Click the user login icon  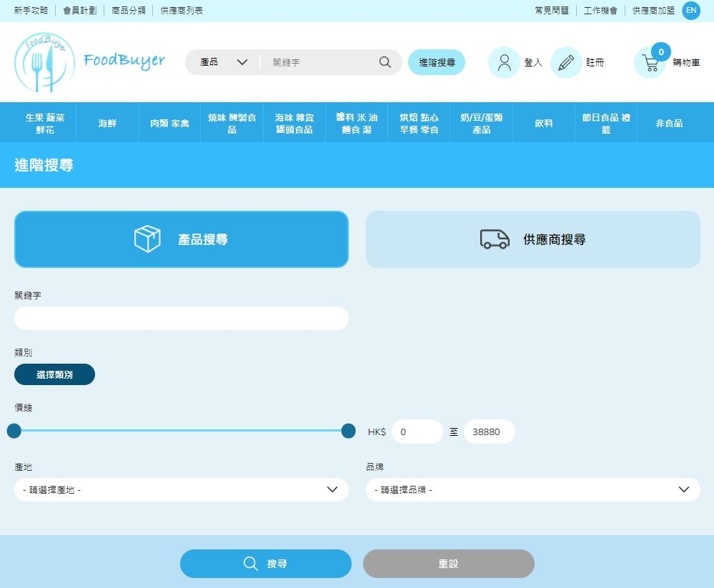tap(504, 62)
